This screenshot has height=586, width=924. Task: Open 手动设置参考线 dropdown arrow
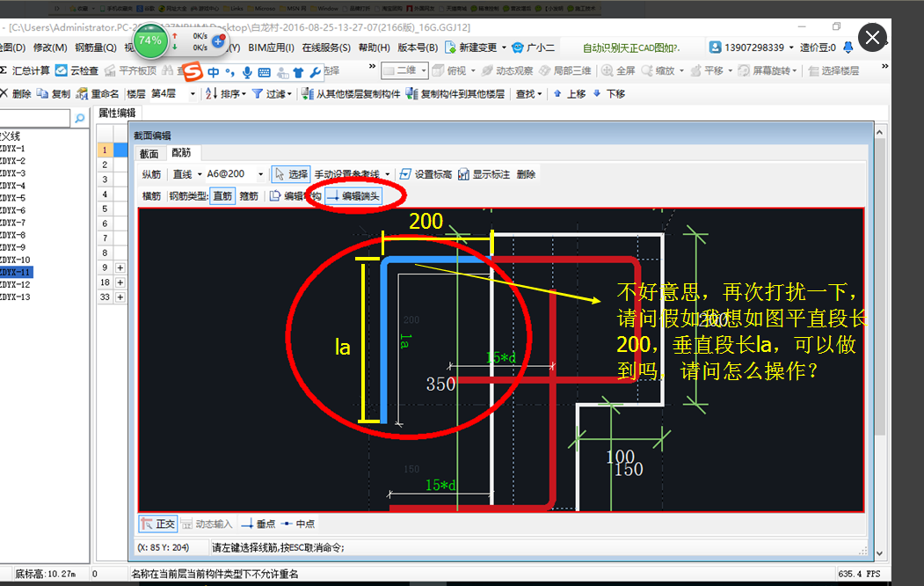[x=387, y=174]
